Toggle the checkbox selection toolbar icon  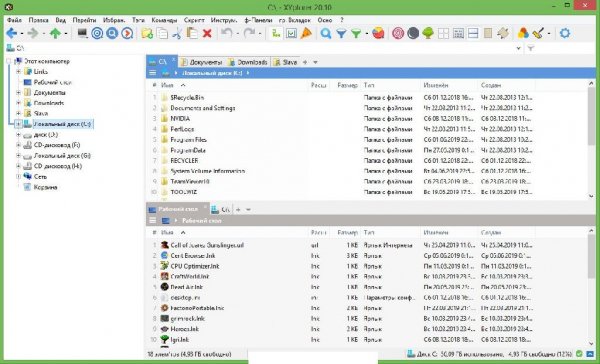click(x=291, y=34)
